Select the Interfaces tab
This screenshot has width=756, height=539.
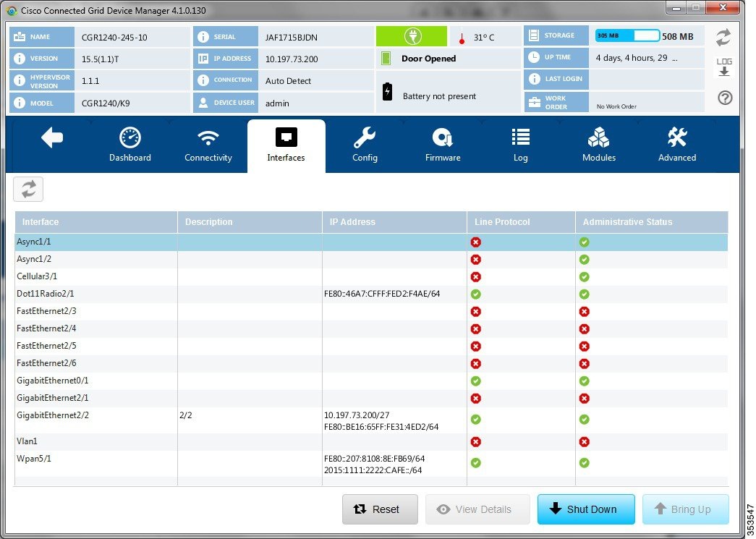tap(286, 145)
